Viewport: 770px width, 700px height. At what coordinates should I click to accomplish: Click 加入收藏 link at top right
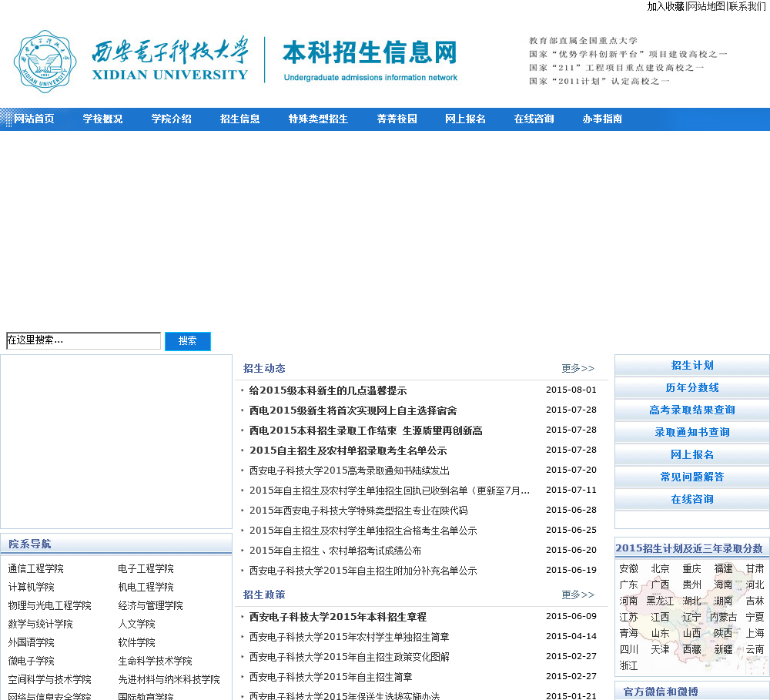(x=665, y=6)
